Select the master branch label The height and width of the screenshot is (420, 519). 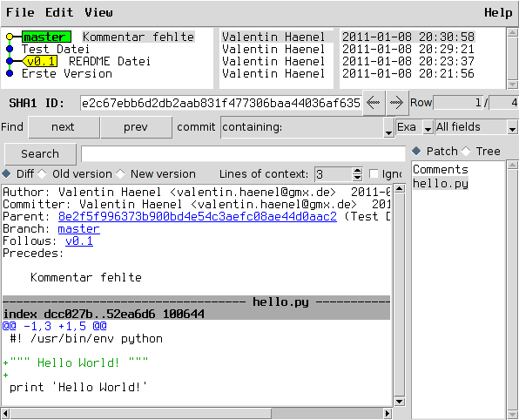coord(47,37)
